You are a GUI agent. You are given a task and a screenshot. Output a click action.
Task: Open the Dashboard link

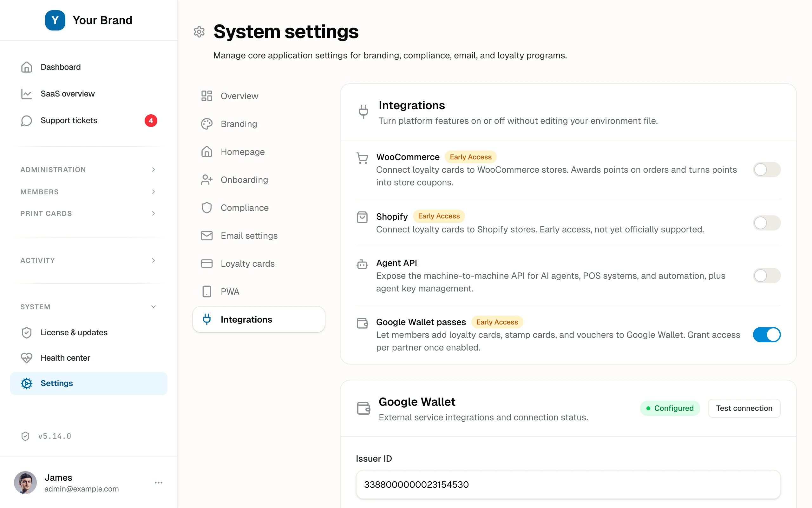88,67
